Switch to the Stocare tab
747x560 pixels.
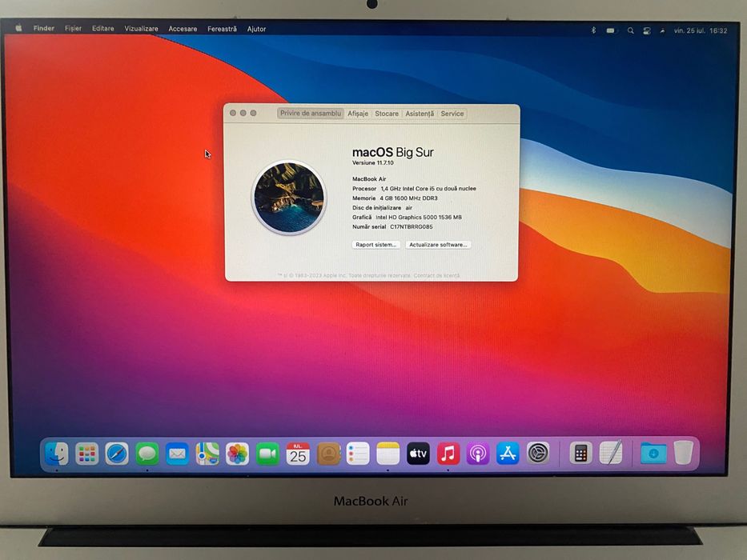387,114
